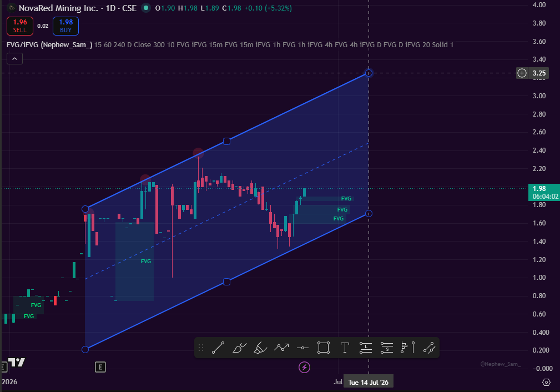Click the Tue 14 Jul '26 date label
Viewport: 560px width, 392px height.
point(368,383)
